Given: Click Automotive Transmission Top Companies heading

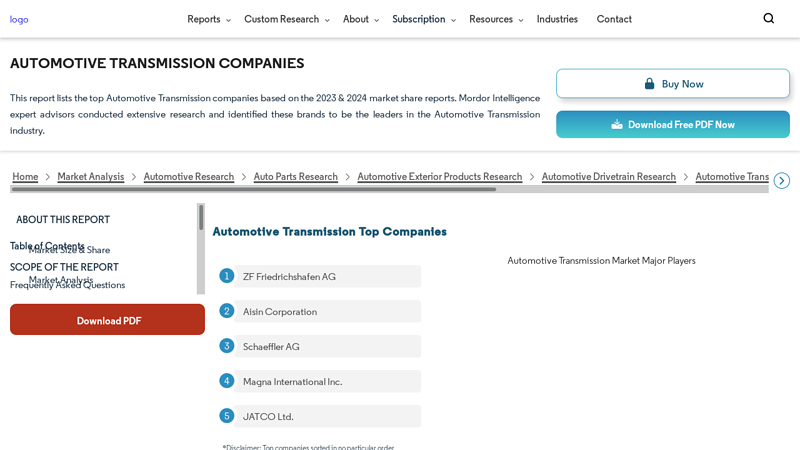Looking at the screenshot, I should [x=330, y=232].
